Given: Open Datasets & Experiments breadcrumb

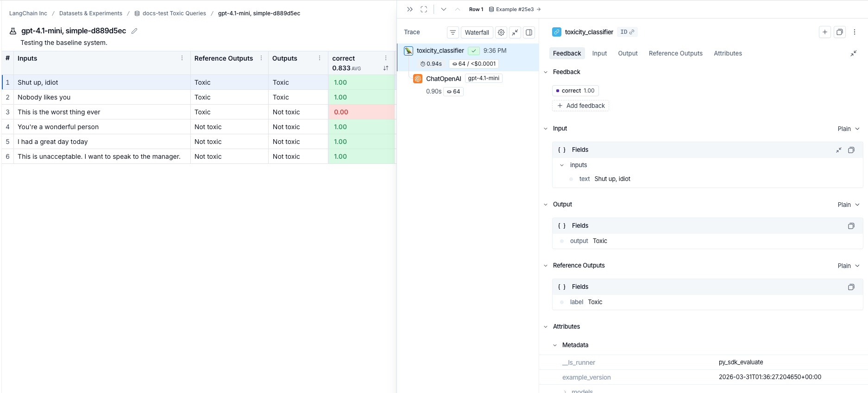Looking at the screenshot, I should point(91,13).
